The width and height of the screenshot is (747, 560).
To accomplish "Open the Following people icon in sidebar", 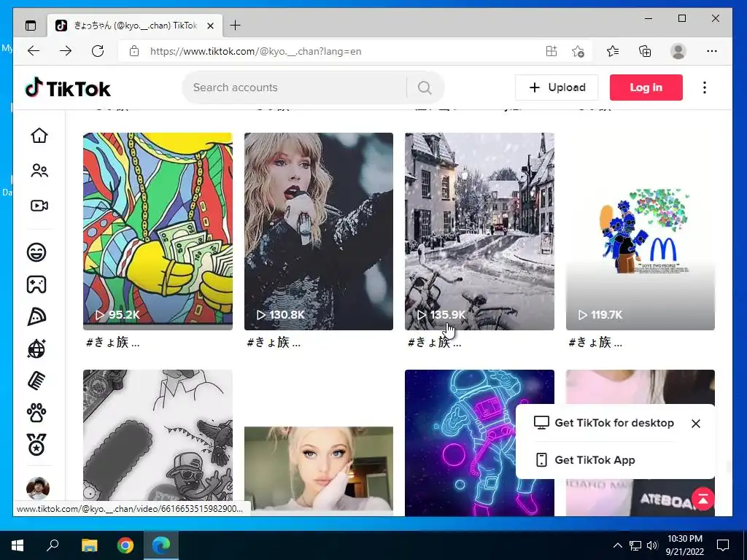I will tap(39, 171).
